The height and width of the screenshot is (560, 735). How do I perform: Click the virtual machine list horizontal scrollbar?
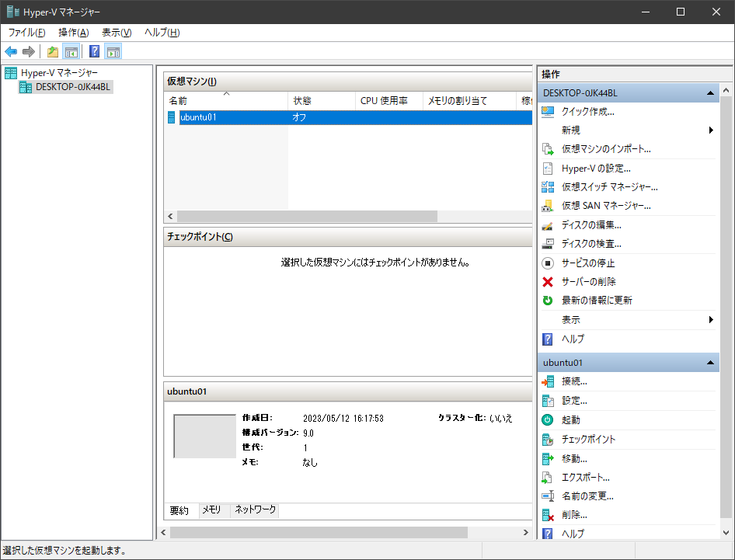coord(307,217)
